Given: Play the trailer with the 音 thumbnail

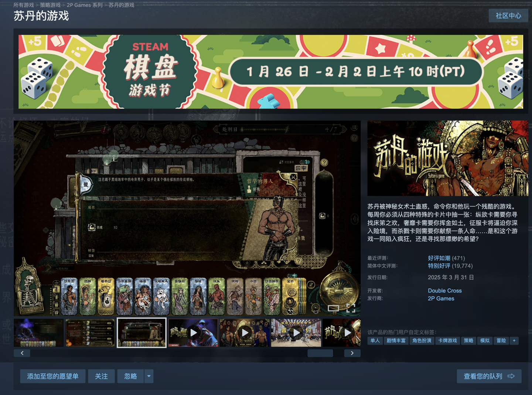Looking at the screenshot, I should [x=296, y=332].
